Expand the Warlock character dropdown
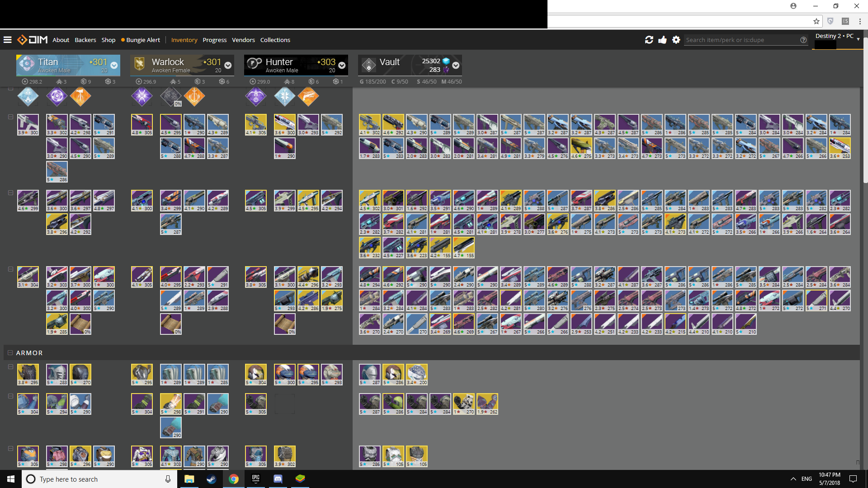 coord(228,66)
